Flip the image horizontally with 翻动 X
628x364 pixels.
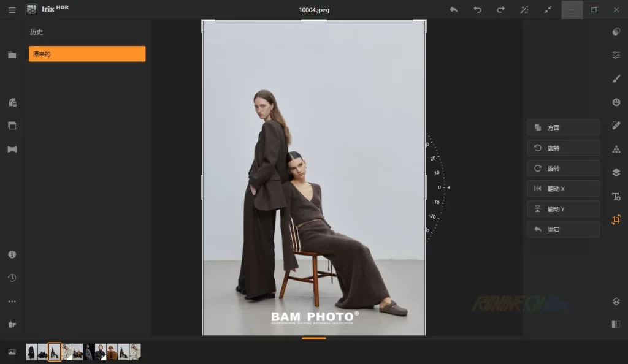[x=562, y=188]
